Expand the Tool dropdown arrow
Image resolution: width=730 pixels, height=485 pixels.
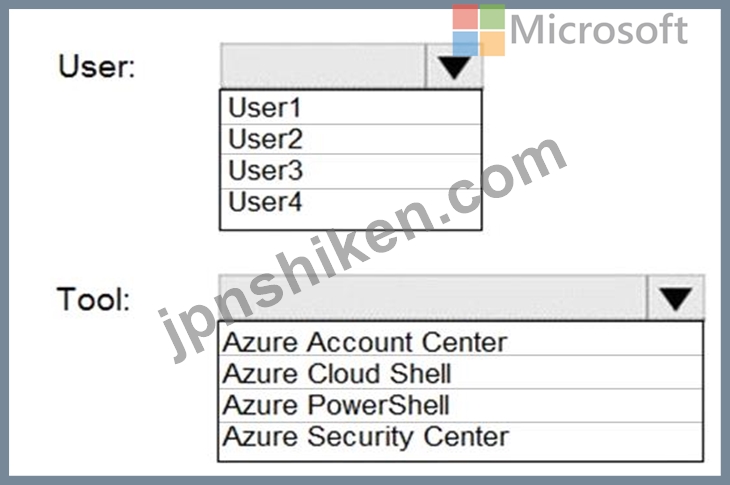(x=676, y=297)
